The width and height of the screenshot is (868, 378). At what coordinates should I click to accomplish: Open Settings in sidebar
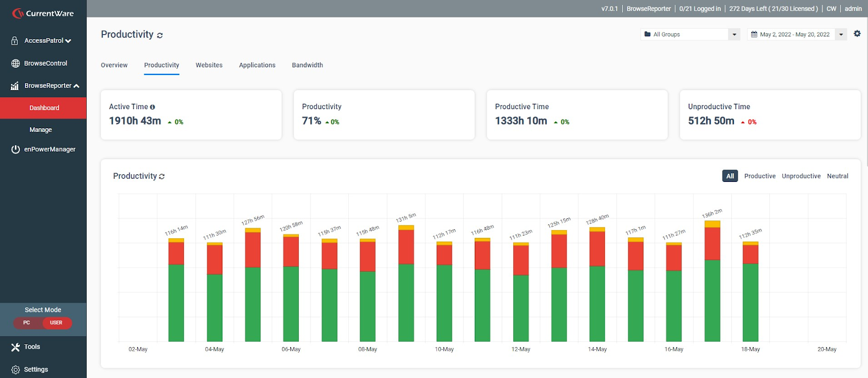click(36, 370)
